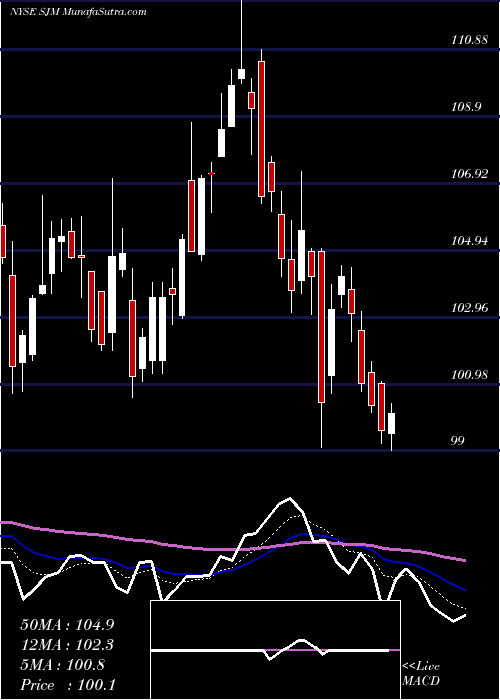Click the 110.88 price axis label
Viewport: 500px width, 700px height.
[x=469, y=40]
